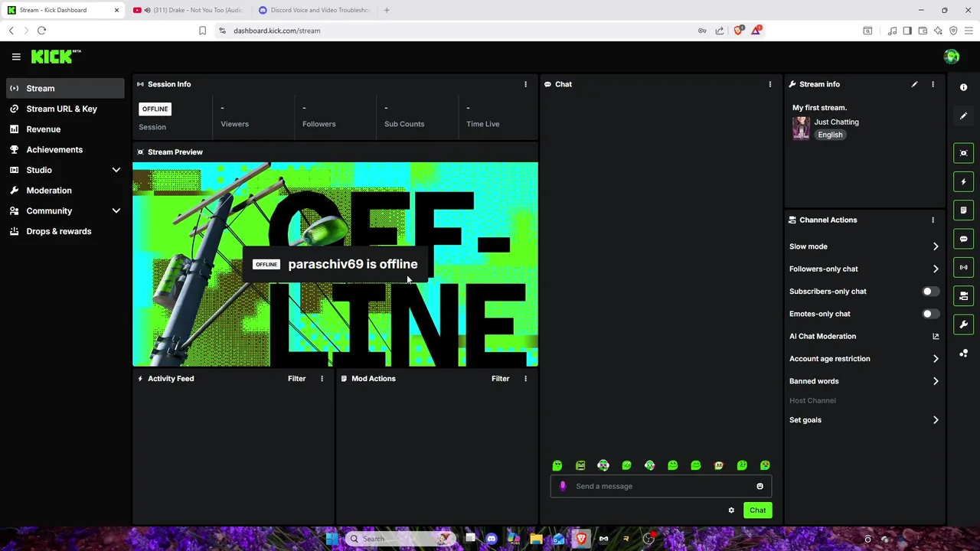Open Stream info panel three-dot options
The image size is (980, 551).
tap(933, 84)
